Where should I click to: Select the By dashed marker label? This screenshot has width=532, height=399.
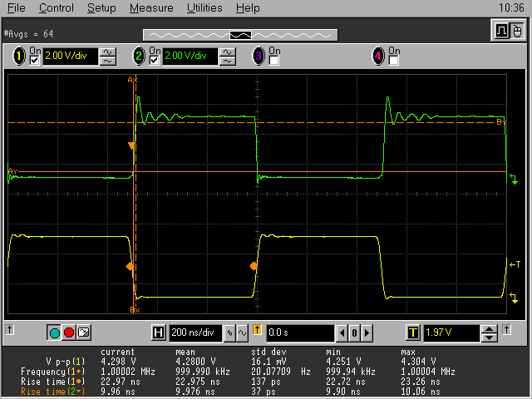tap(501, 122)
